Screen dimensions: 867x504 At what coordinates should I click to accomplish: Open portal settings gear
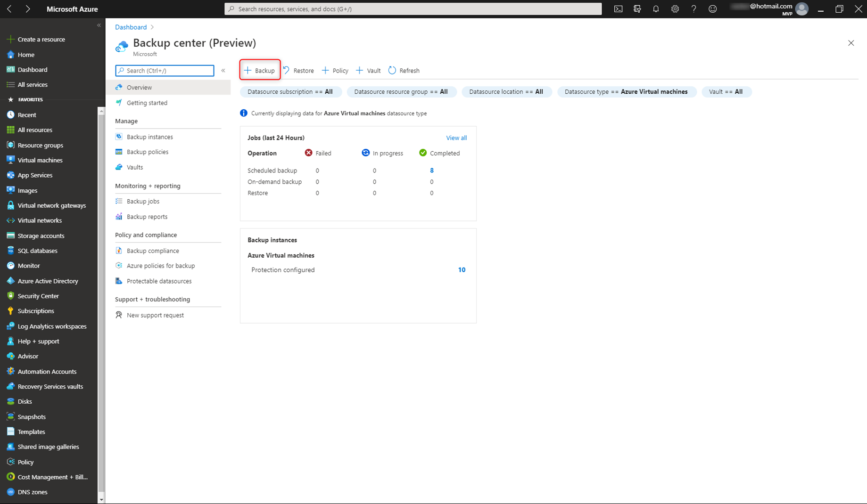[x=675, y=9]
